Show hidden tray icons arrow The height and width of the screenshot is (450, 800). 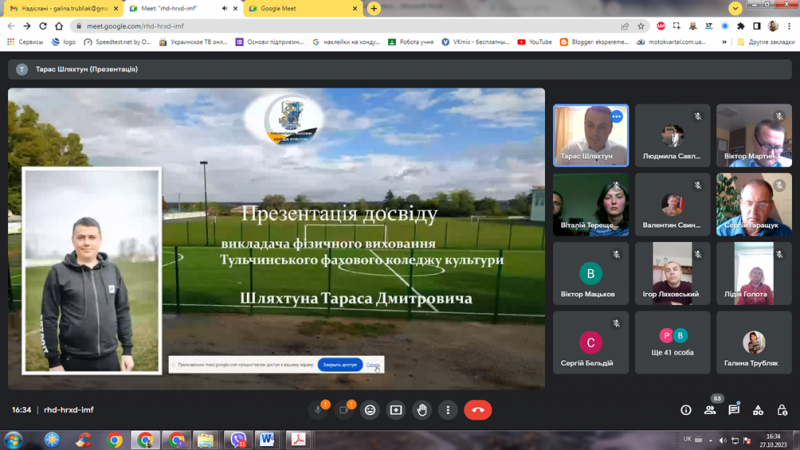(x=711, y=440)
